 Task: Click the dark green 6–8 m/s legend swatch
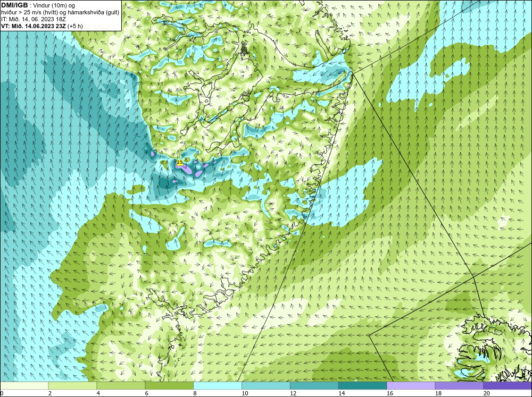169,385
